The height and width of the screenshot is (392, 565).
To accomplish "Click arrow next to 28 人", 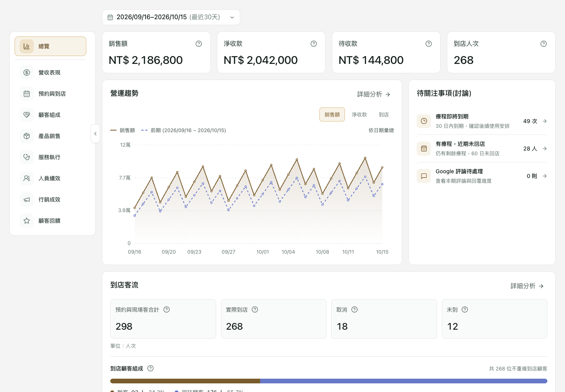I will click(545, 149).
